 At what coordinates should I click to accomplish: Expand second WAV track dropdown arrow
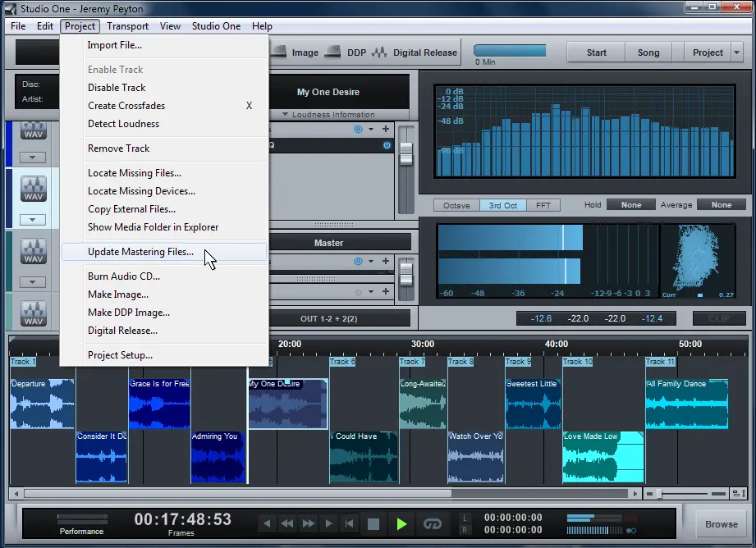(32, 220)
